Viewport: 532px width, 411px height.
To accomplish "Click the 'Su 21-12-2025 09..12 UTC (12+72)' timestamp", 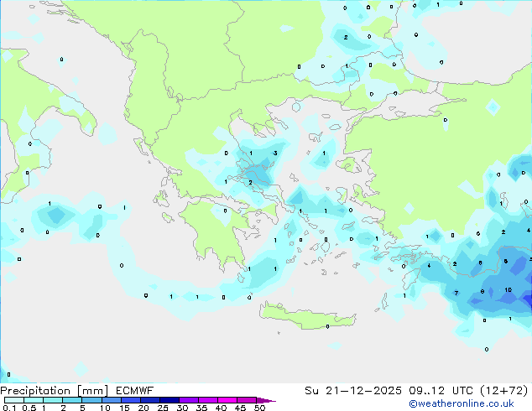I will 416,391.
